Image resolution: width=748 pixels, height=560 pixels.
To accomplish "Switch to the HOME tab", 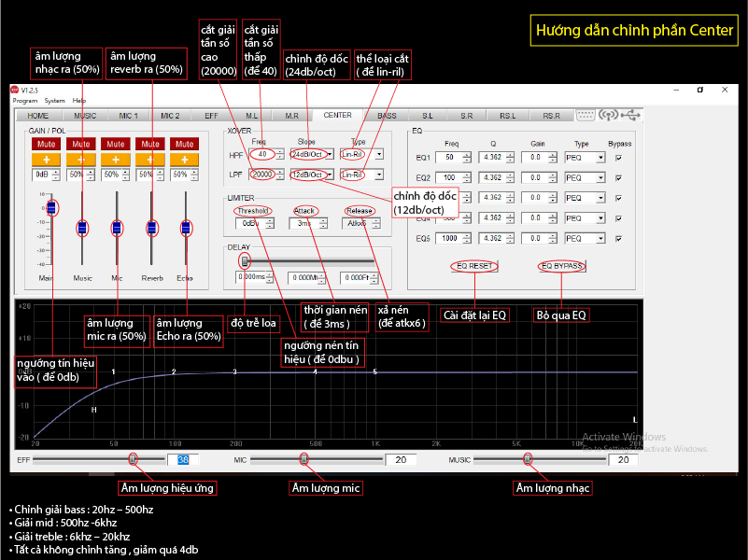I will [37, 116].
